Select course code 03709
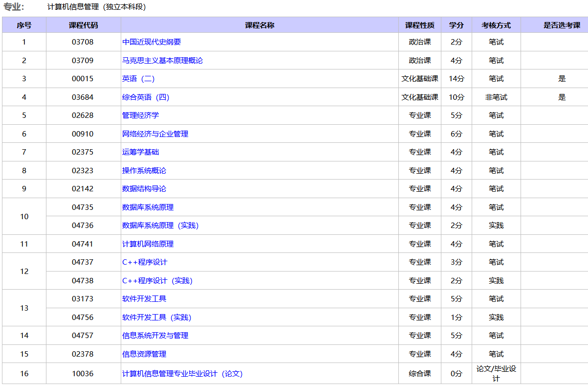 [x=83, y=61]
